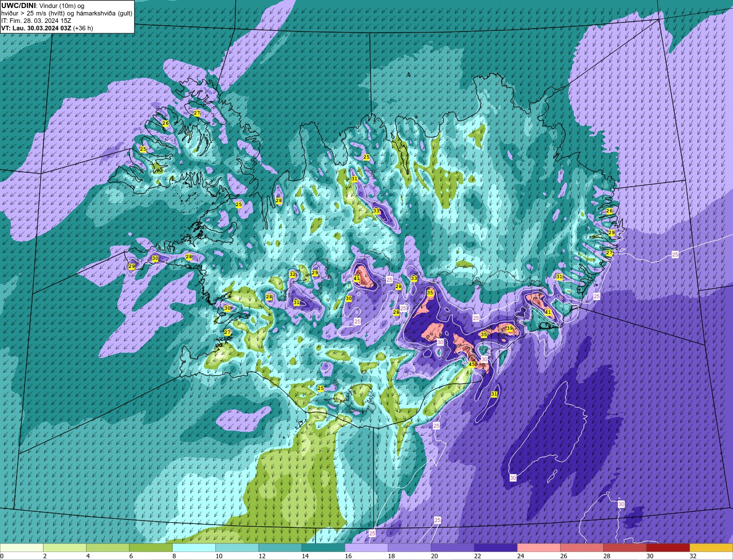
Task: Select the legend scale value 4
Action: coord(87,556)
